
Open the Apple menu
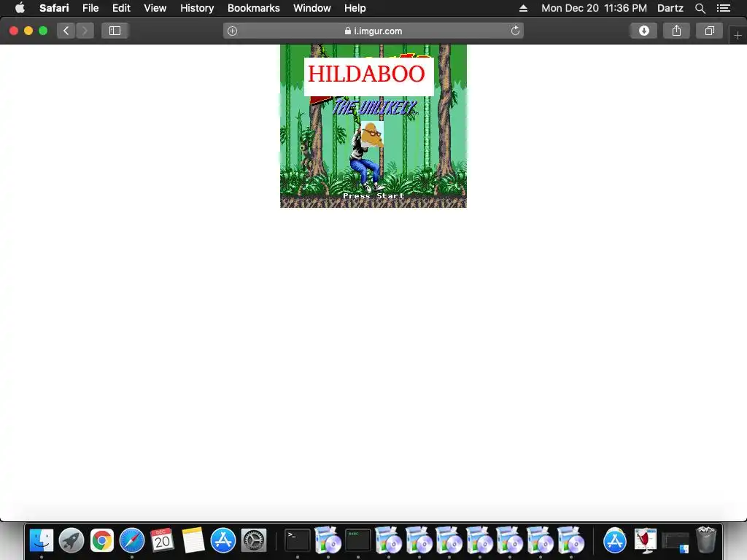pyautogui.click(x=20, y=8)
